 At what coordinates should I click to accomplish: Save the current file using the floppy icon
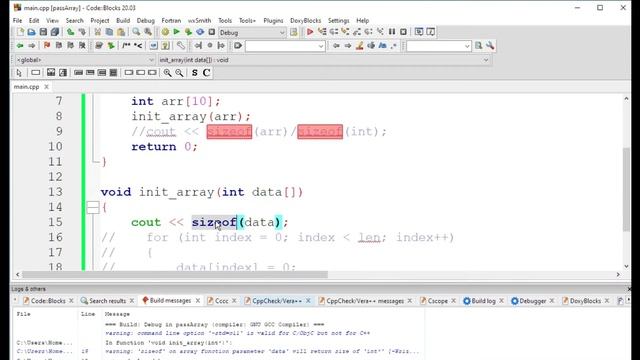point(43,32)
